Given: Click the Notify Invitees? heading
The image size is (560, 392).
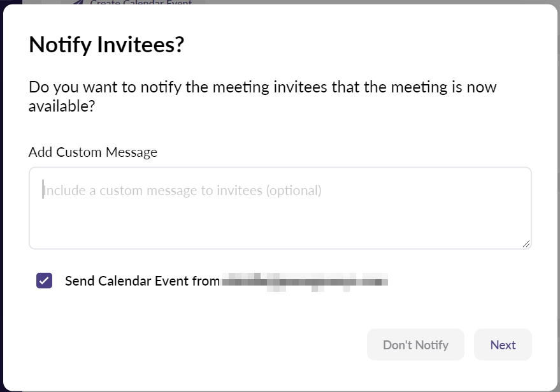Looking at the screenshot, I should 106,45.
